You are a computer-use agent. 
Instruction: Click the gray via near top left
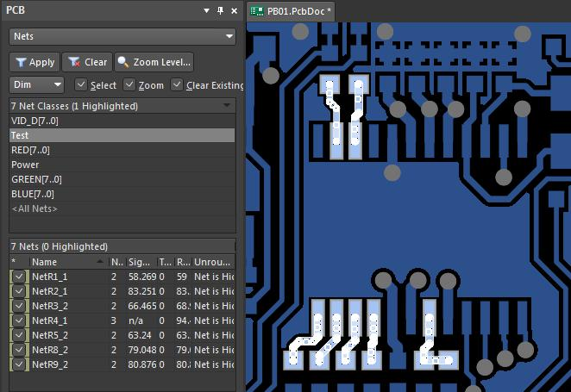tap(300, 31)
